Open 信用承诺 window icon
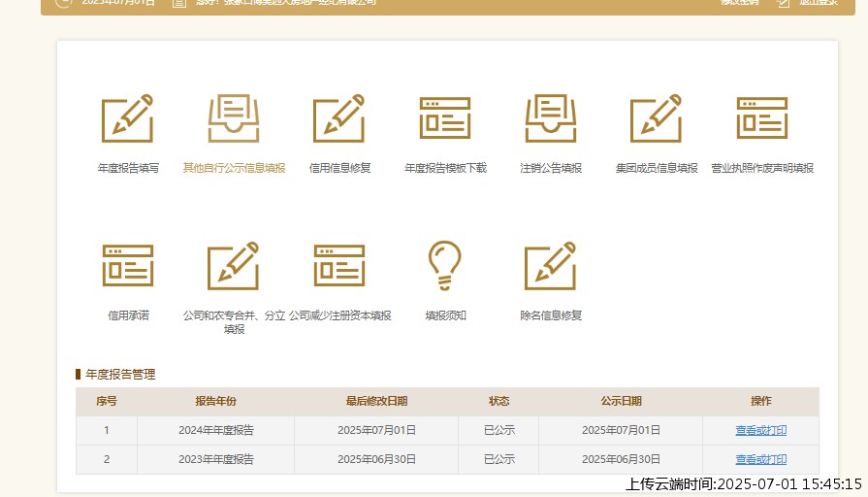The width and height of the screenshot is (868, 497). [128, 265]
